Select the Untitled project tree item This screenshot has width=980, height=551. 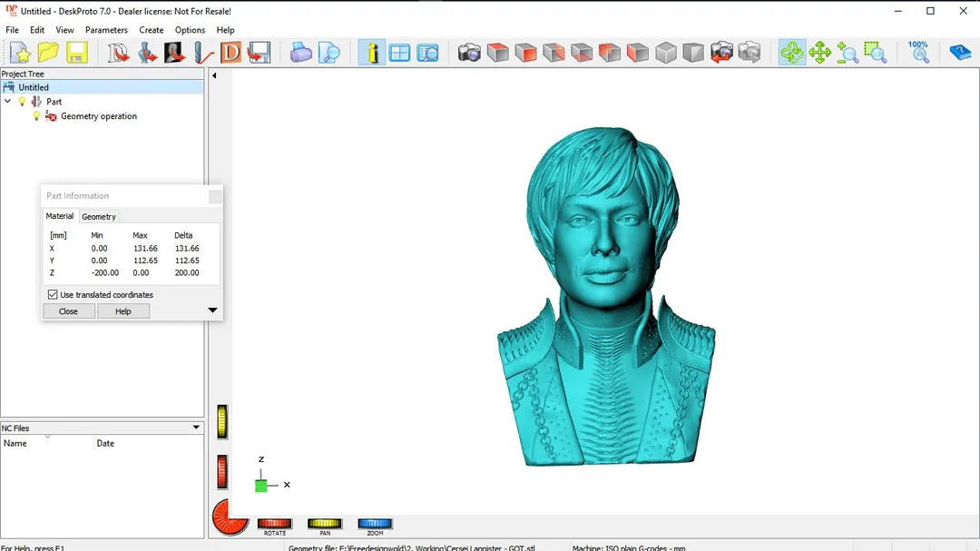34,87
